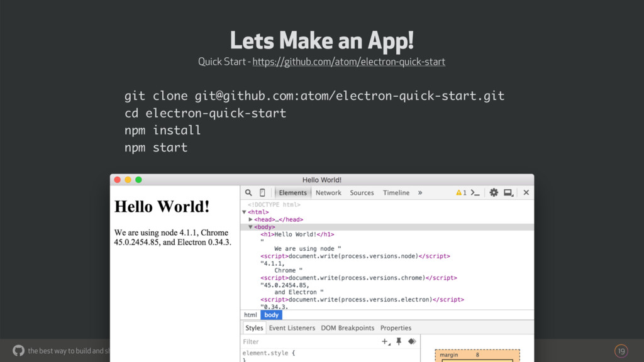Click the 'git clone' command line
This screenshot has height=362, width=644.
point(314,96)
